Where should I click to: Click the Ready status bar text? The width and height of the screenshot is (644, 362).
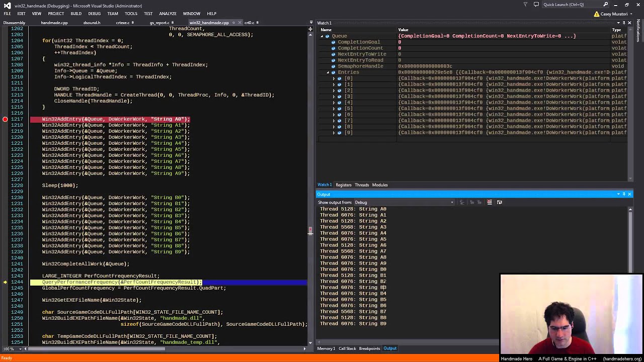tap(7, 358)
